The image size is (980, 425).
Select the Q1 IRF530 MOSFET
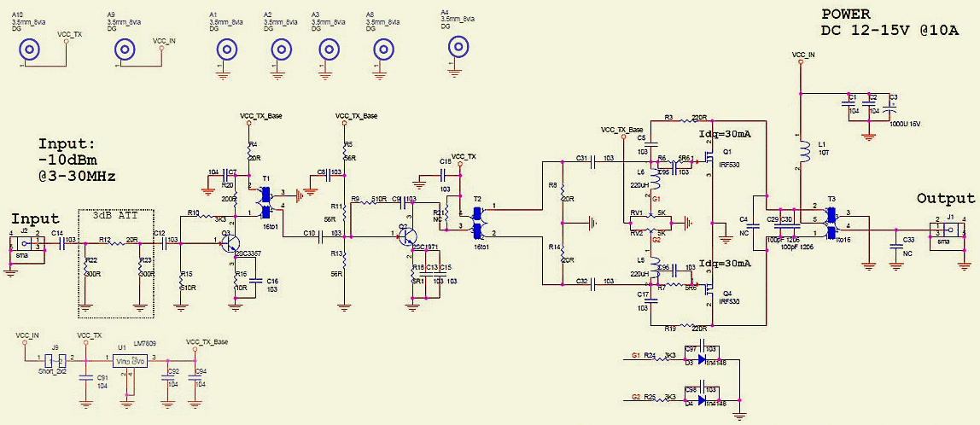(707, 160)
